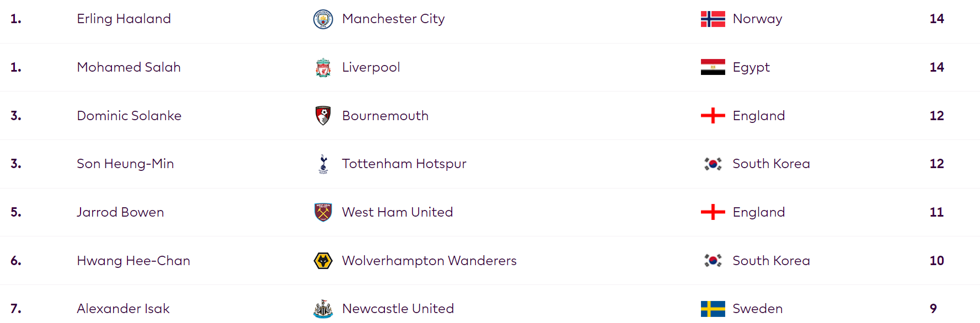The image size is (980, 323).
Task: Open Hwang Hee-Chan's player page
Action: pos(133,261)
